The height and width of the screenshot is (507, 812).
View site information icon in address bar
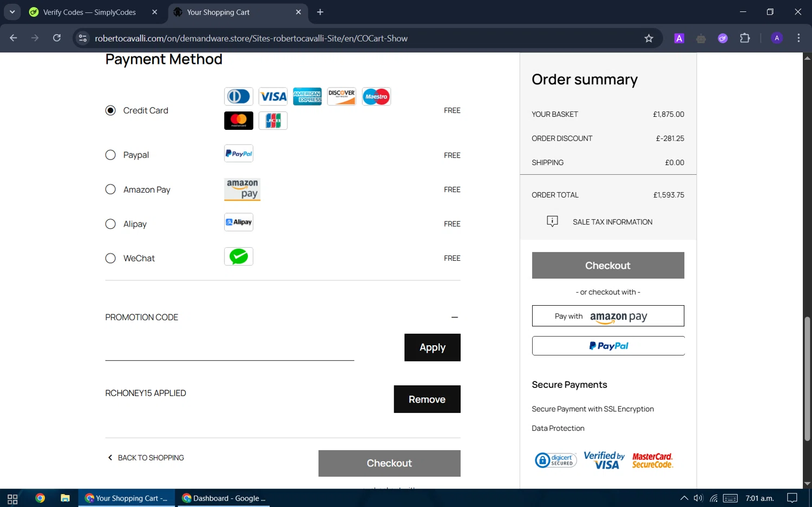click(82, 38)
